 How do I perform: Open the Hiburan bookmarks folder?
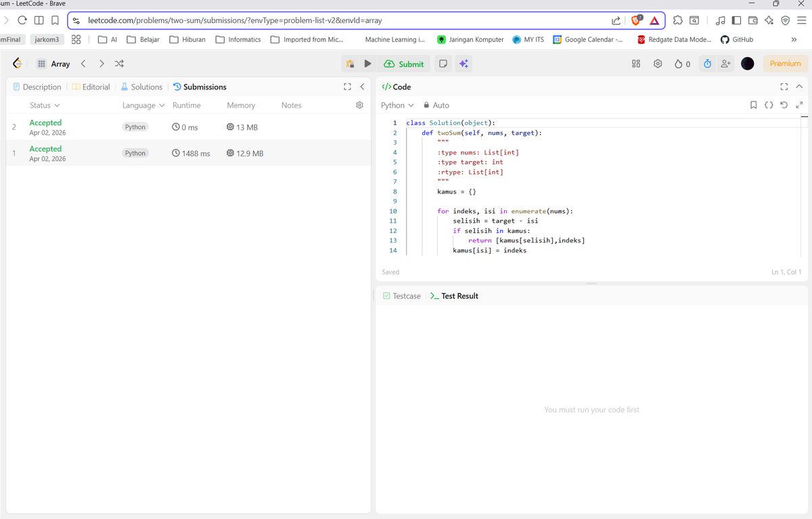click(x=187, y=40)
